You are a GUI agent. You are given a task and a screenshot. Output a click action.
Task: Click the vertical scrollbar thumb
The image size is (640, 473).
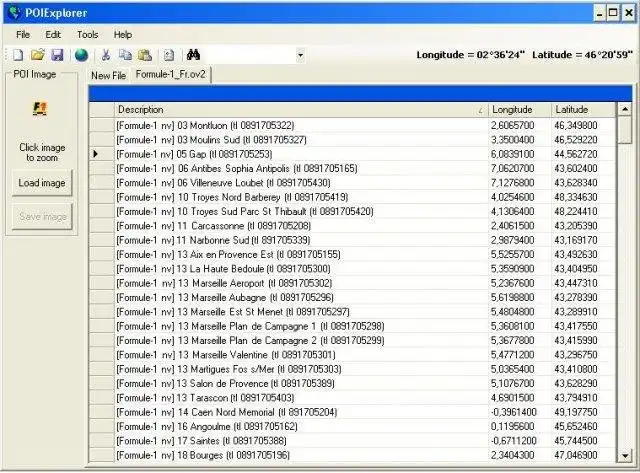[624, 130]
